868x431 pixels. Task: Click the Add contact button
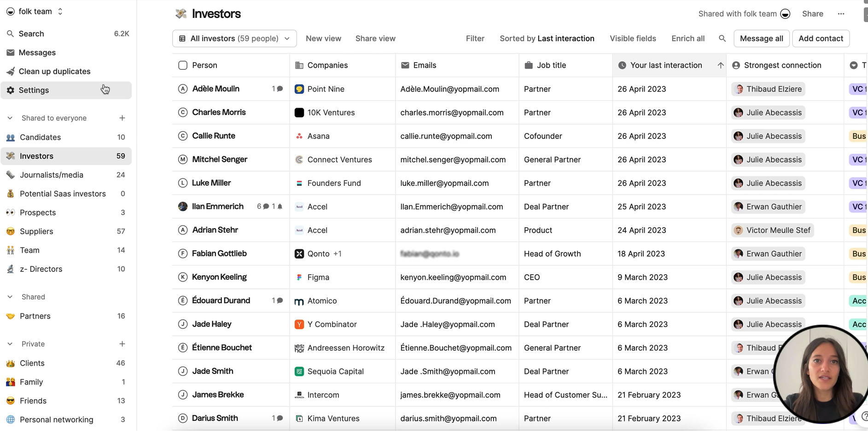click(x=821, y=39)
